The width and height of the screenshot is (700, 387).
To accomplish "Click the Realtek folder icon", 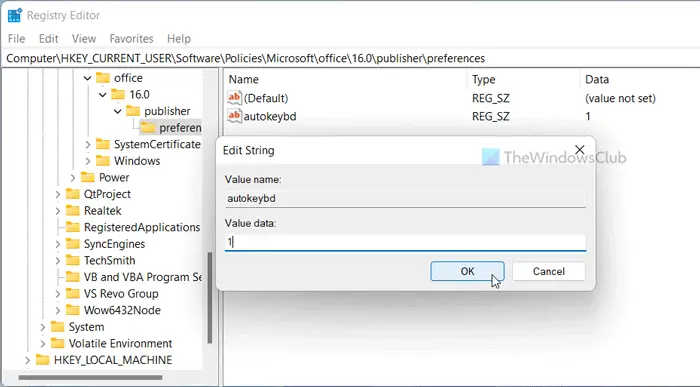I will coord(72,210).
